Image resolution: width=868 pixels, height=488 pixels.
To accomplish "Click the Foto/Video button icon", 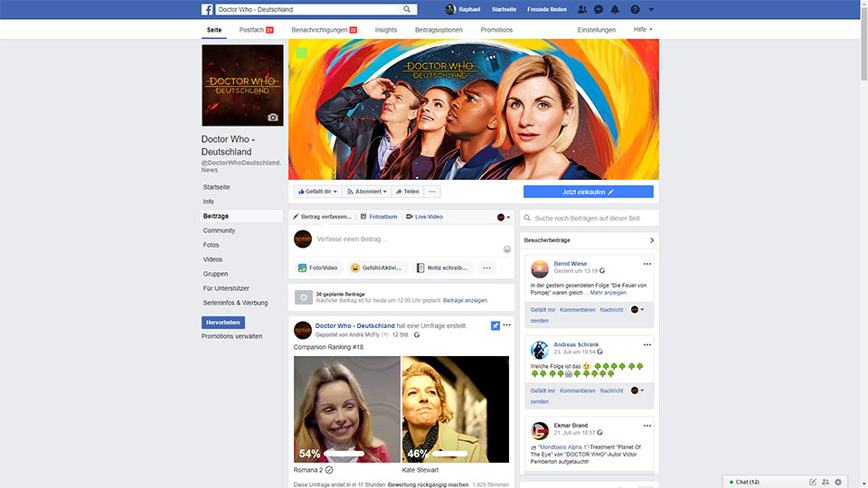I will (302, 267).
